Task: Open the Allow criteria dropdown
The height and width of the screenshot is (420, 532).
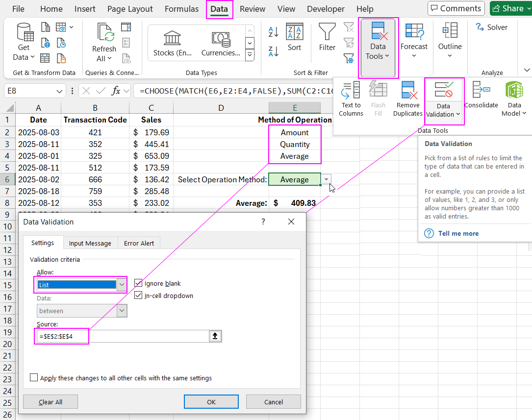Action: coord(122,285)
